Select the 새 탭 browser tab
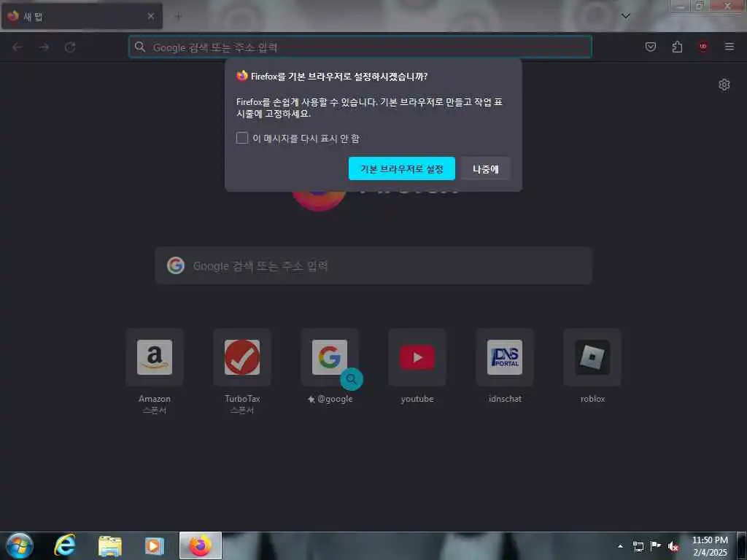 82,16
